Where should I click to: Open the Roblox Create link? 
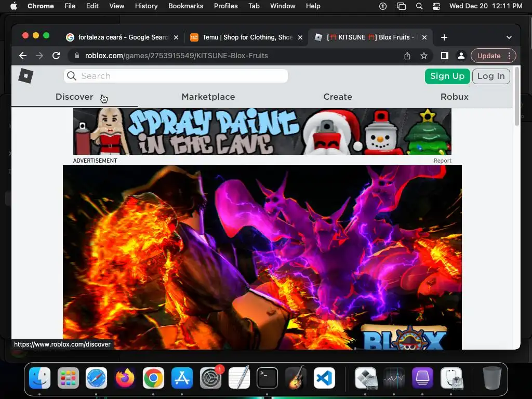(338, 97)
